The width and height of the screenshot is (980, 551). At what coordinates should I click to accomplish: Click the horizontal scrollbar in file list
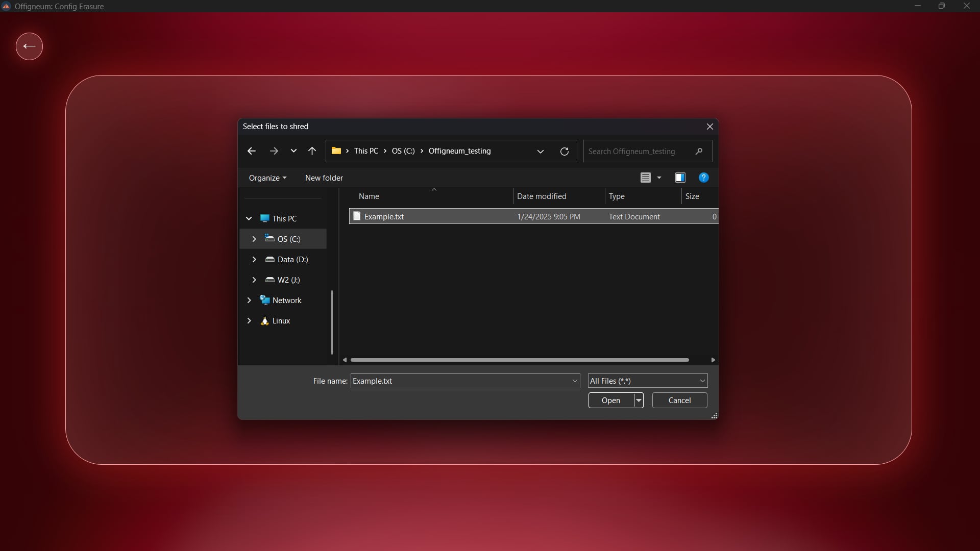tap(520, 360)
